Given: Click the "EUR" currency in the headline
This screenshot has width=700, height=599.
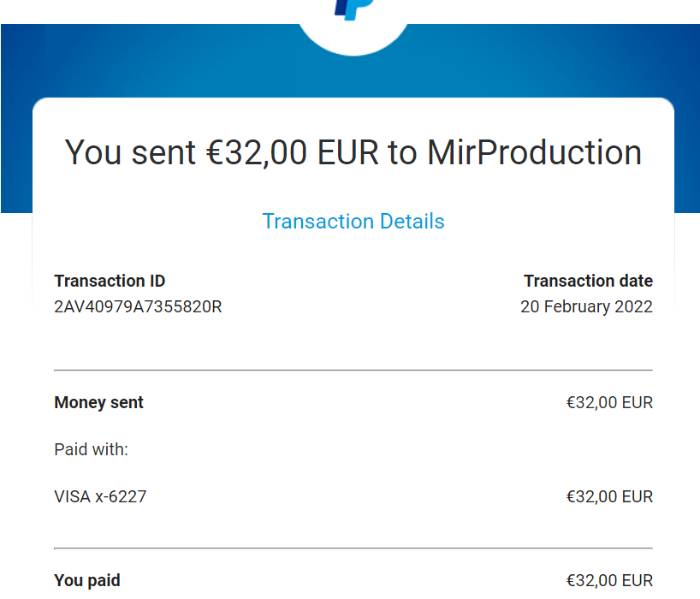Looking at the screenshot, I should [x=347, y=152].
